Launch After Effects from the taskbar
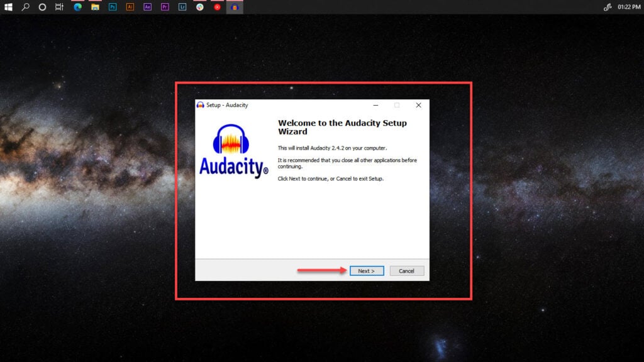Screen dimensions: 644x362 click(x=147, y=7)
